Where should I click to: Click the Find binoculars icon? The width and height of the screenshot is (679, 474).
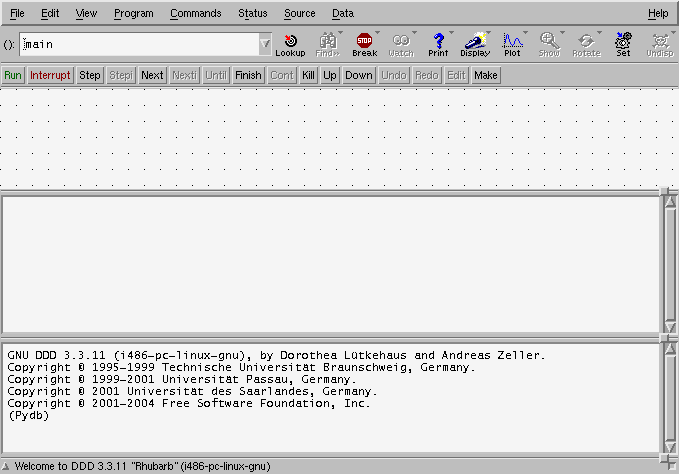(327, 42)
